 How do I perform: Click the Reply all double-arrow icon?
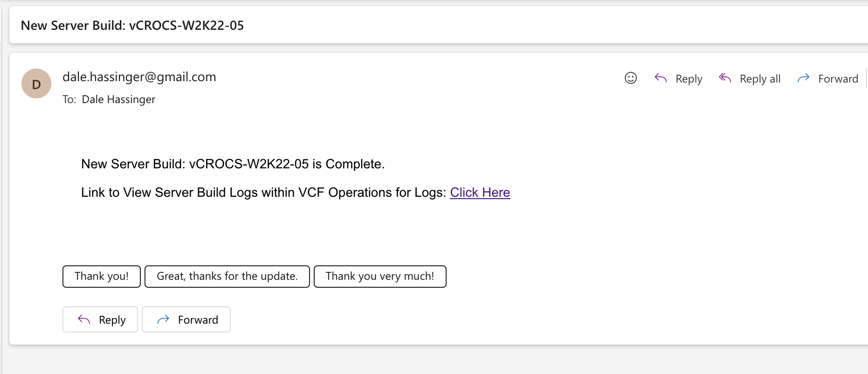pyautogui.click(x=725, y=78)
